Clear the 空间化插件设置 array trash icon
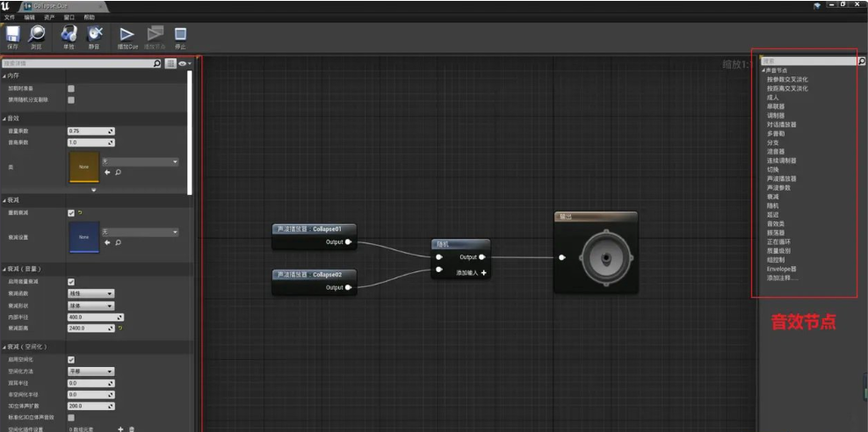868x432 pixels. [x=132, y=429]
